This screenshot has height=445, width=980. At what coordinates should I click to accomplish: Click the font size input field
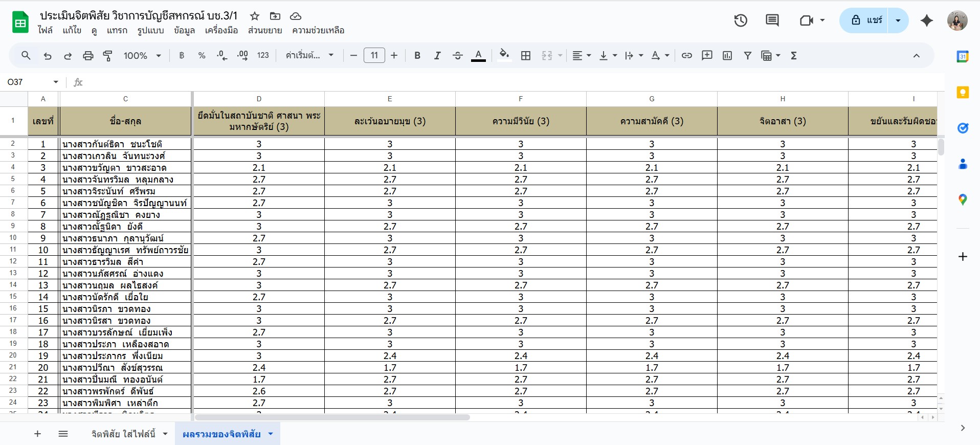(x=374, y=56)
